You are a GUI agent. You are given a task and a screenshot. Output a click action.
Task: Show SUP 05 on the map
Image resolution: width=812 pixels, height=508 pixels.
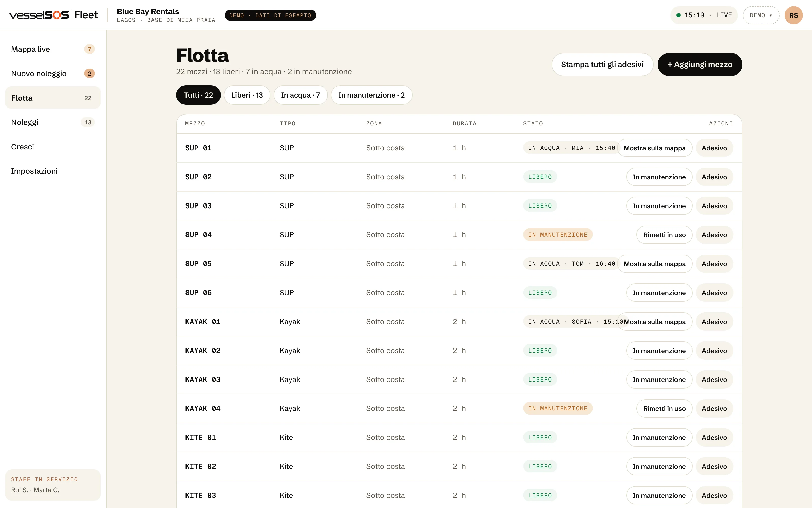pos(655,264)
